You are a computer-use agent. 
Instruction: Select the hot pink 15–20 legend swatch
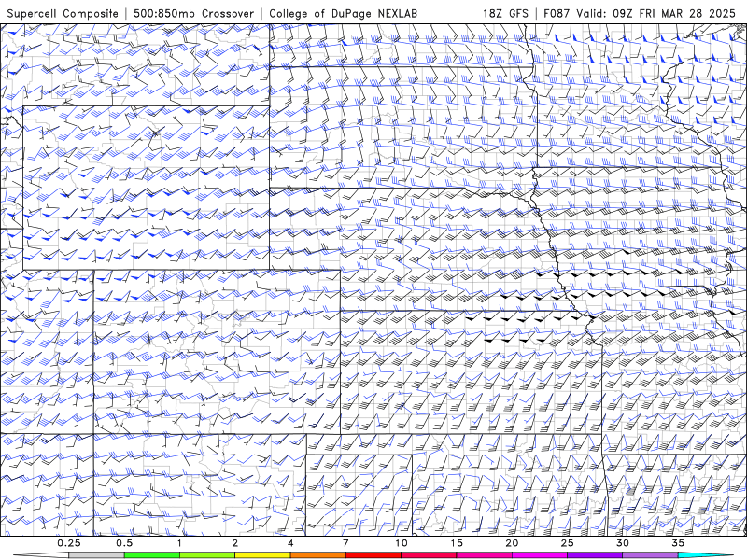tap(484, 555)
